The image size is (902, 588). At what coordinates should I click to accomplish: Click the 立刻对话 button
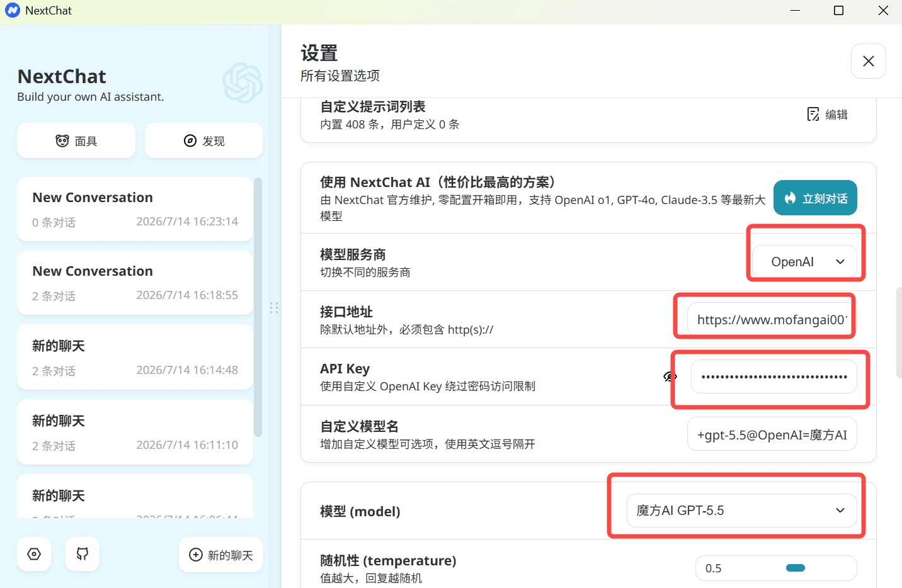click(x=815, y=198)
